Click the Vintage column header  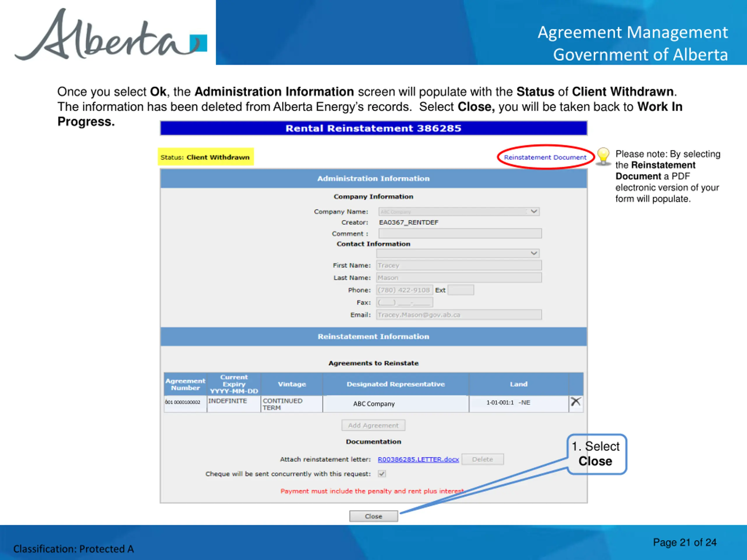pyautogui.click(x=292, y=384)
